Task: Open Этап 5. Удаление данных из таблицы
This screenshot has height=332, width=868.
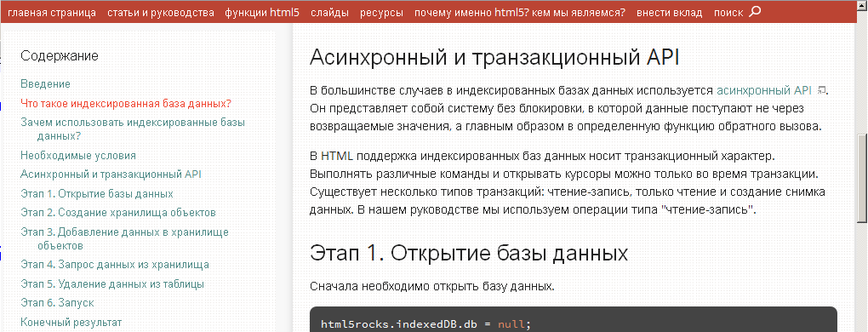Action: 112,283
